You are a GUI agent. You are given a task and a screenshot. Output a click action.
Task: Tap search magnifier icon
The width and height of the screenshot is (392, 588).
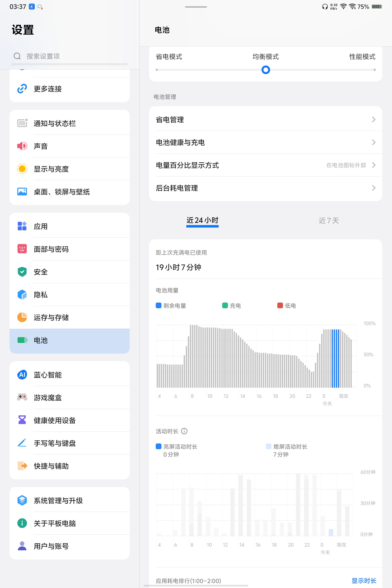coord(17,56)
